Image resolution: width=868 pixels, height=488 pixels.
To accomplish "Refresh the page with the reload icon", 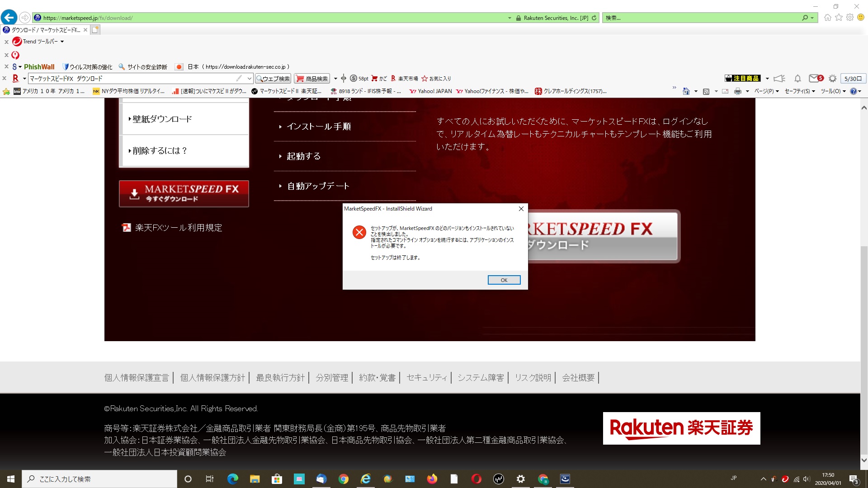I will (x=594, y=18).
